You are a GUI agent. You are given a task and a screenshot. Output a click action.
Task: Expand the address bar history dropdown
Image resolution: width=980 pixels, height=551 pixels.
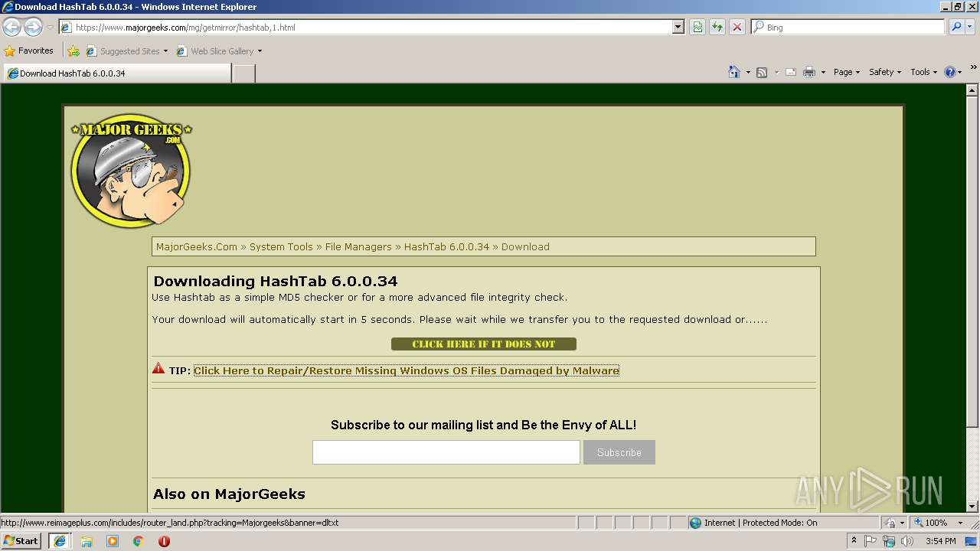pos(678,28)
